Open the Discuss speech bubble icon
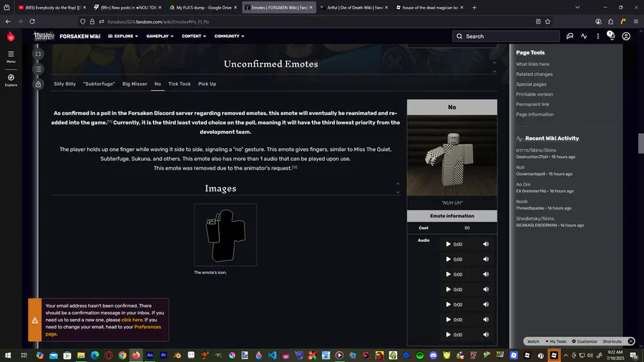 pyautogui.click(x=570, y=36)
